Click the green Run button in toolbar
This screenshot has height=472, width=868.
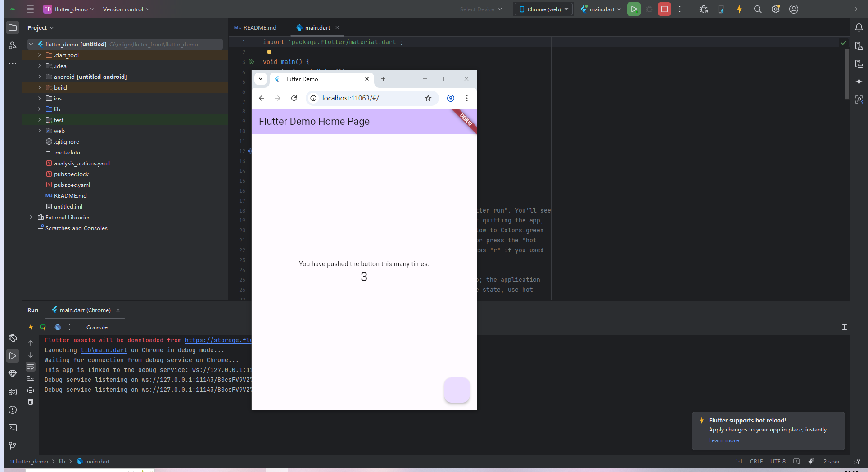click(633, 9)
